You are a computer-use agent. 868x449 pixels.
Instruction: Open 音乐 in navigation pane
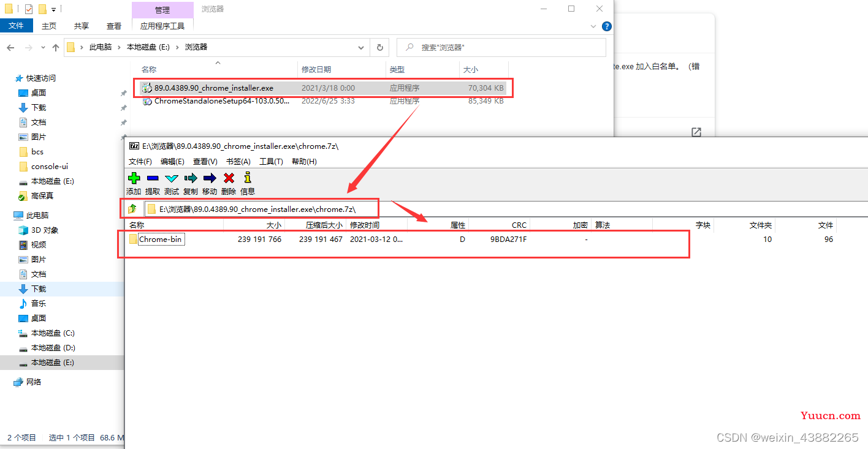click(32, 304)
